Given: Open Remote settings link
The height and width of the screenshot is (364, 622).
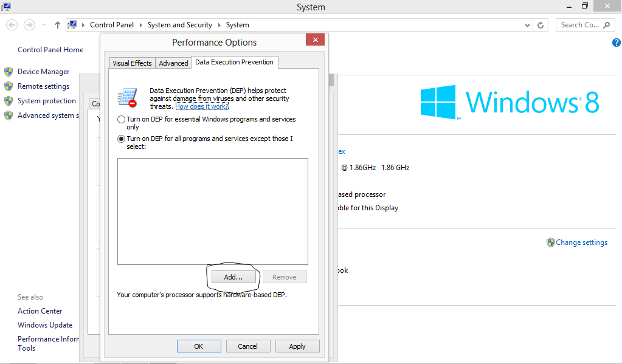Looking at the screenshot, I should (x=44, y=86).
